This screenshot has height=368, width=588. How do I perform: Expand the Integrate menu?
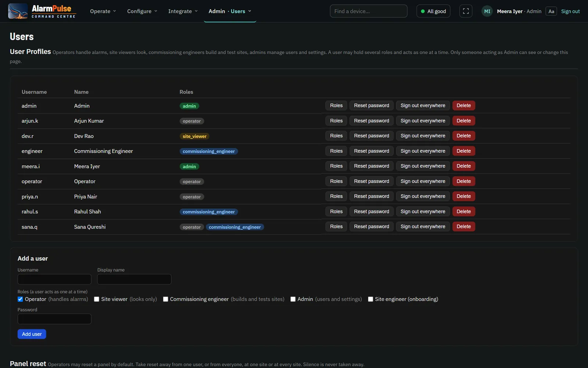pos(183,11)
